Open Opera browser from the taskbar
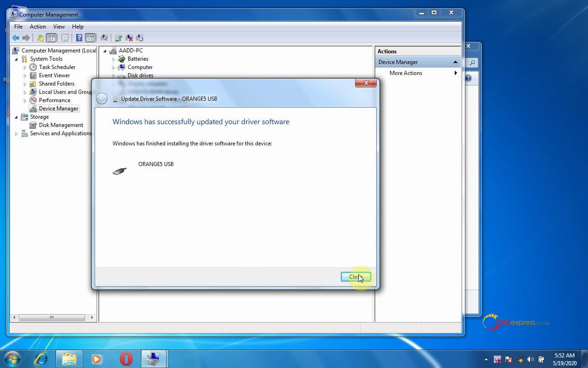588x368 pixels. (x=126, y=359)
